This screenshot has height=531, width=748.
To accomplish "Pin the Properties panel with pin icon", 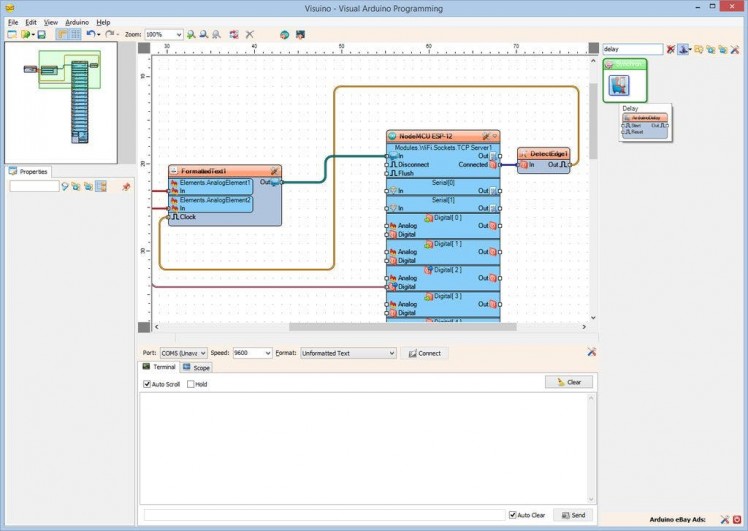I will coord(126,186).
